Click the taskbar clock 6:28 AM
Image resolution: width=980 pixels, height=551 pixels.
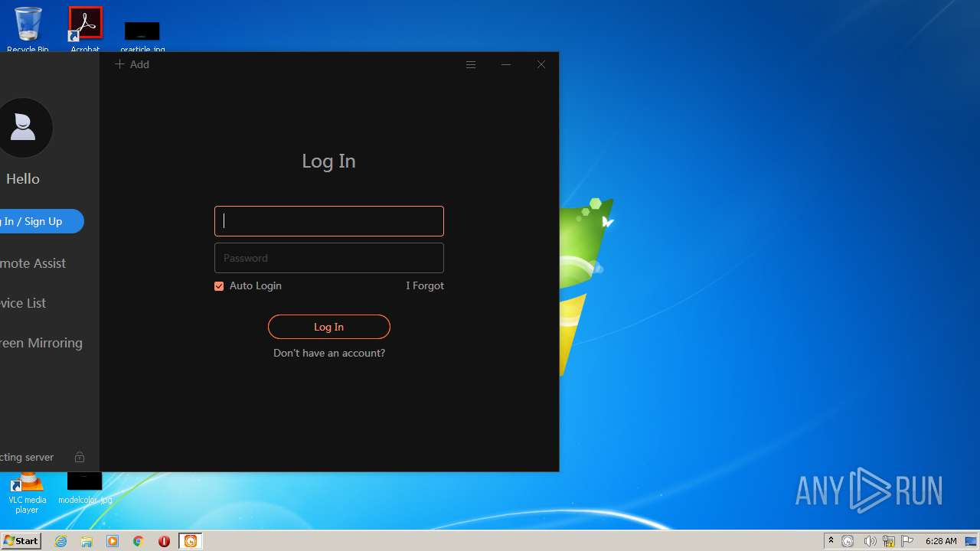click(x=941, y=541)
